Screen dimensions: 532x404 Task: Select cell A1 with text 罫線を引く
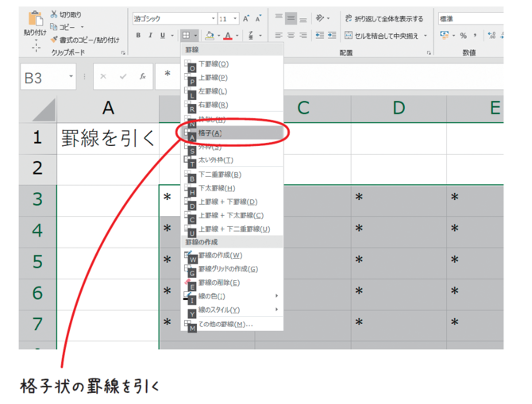(108, 139)
